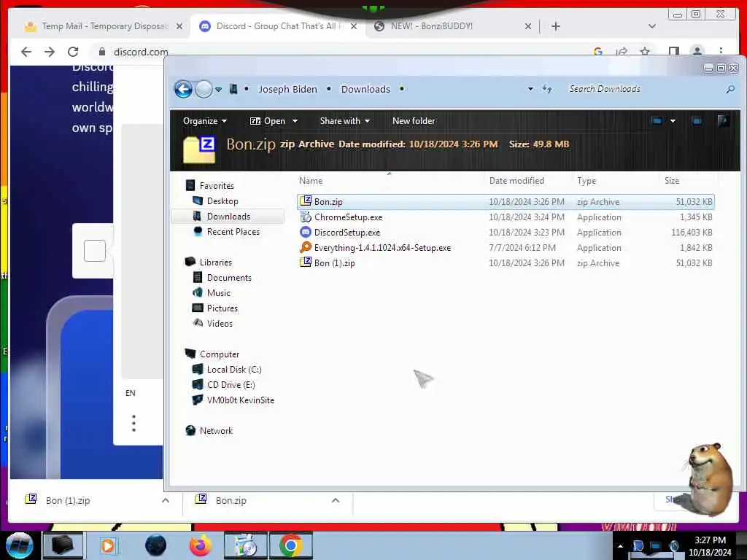Go back in Chrome browser
The image size is (747, 560).
(x=26, y=52)
